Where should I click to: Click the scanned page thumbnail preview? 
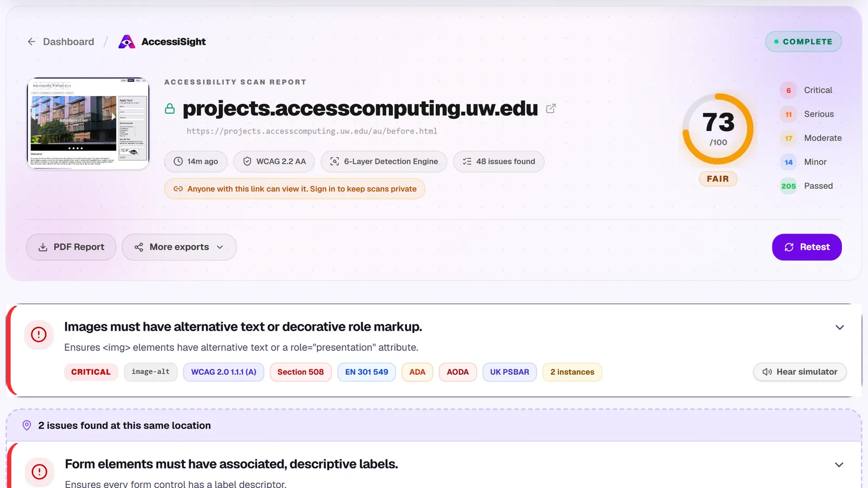[88, 123]
